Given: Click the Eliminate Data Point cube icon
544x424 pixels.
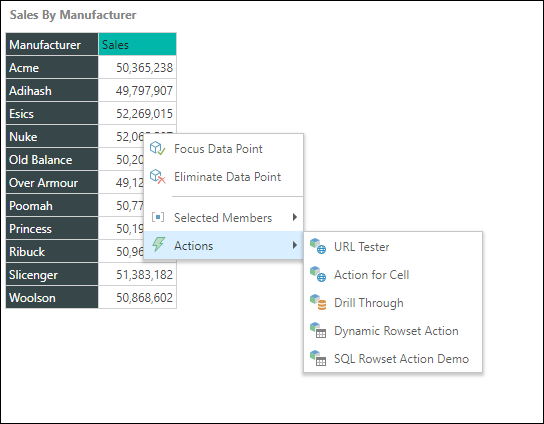Looking at the screenshot, I should (x=157, y=177).
